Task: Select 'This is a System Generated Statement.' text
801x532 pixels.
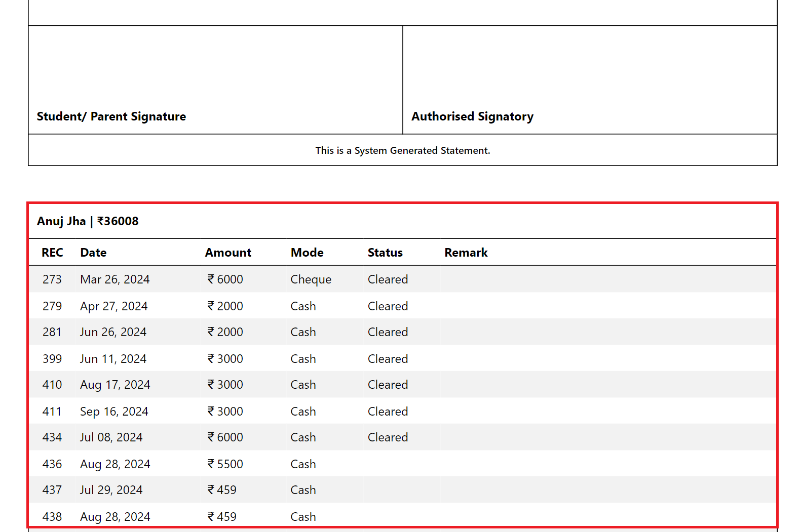Action: (403, 150)
